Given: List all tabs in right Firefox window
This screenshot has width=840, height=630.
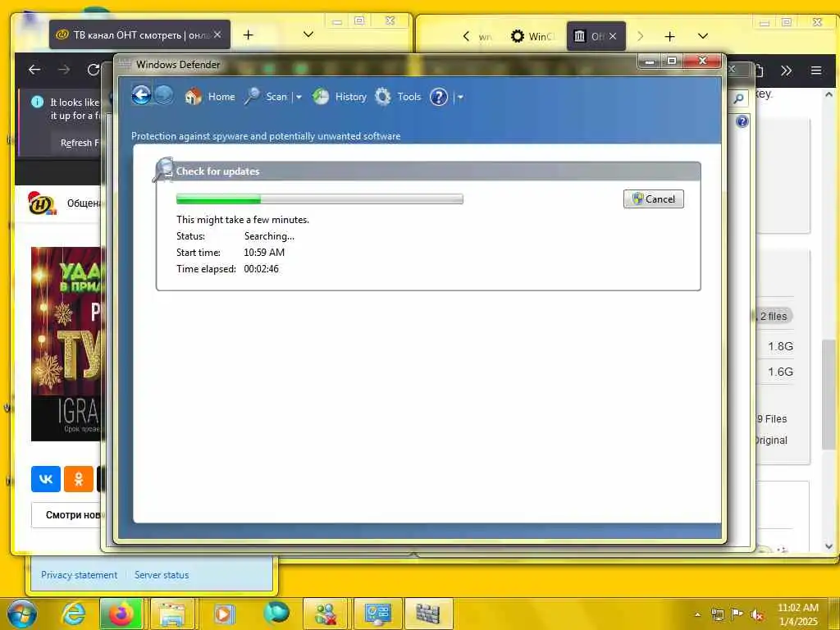Looking at the screenshot, I should [703, 36].
